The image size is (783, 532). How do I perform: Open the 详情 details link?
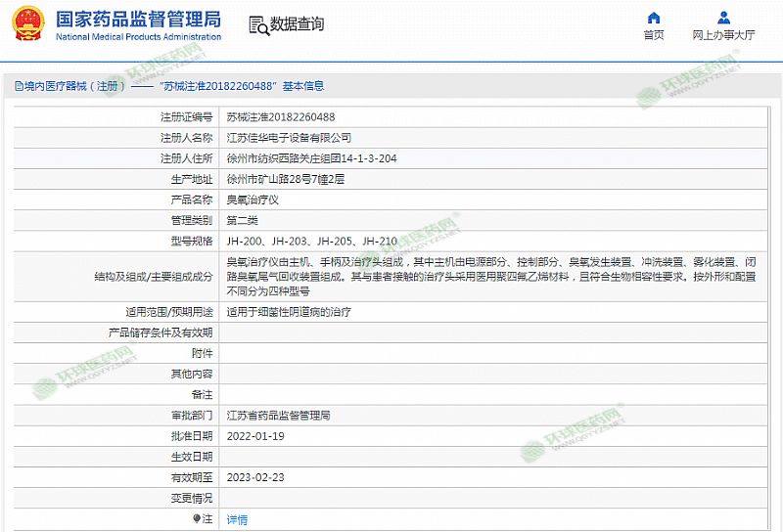tap(237, 519)
